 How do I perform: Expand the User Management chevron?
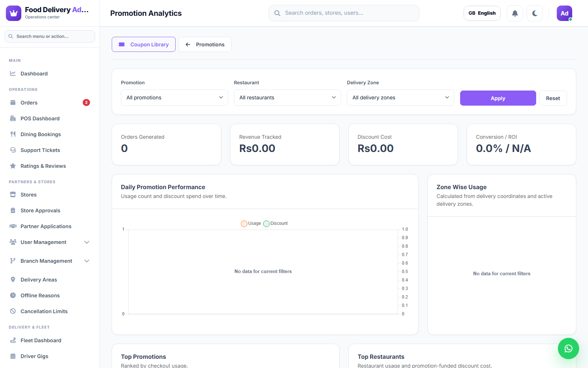[x=87, y=242]
